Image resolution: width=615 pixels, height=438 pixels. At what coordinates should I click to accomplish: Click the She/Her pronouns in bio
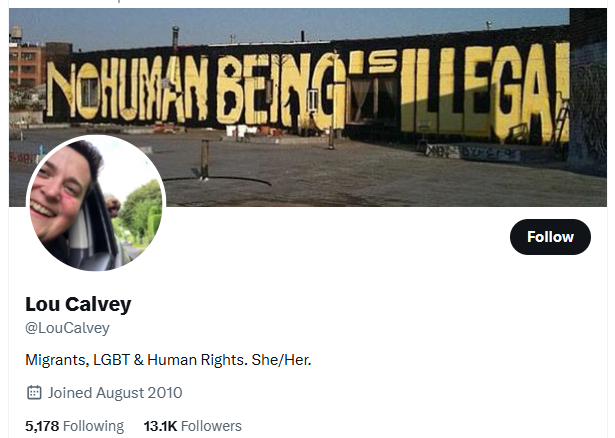pos(281,360)
